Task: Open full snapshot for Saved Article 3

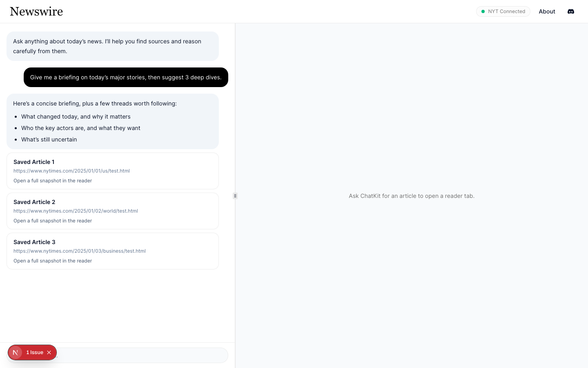Action: [x=53, y=261]
